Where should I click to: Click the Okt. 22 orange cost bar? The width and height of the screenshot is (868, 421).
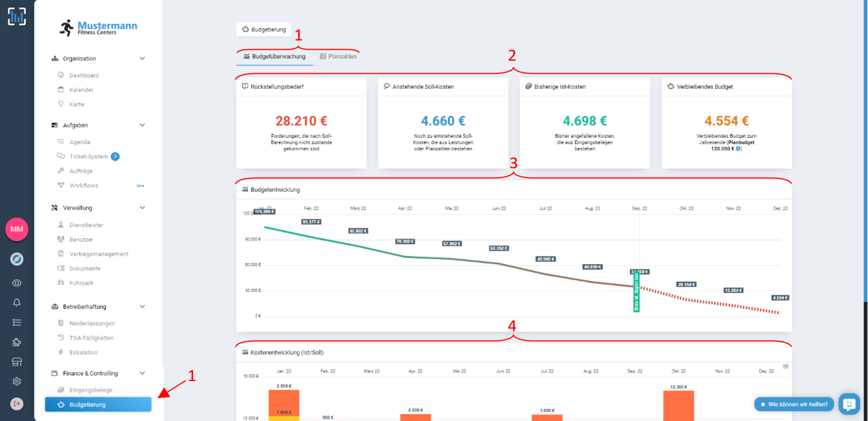point(678,406)
